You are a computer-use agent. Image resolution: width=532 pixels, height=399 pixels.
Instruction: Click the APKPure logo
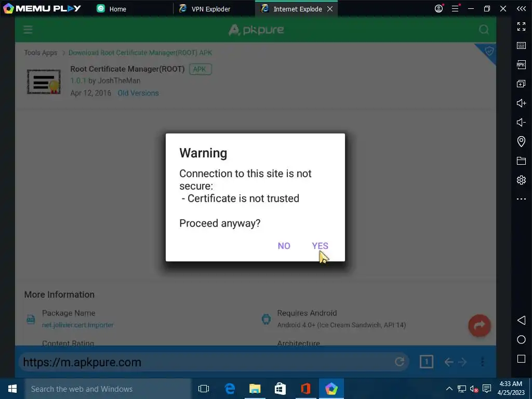coord(256,30)
